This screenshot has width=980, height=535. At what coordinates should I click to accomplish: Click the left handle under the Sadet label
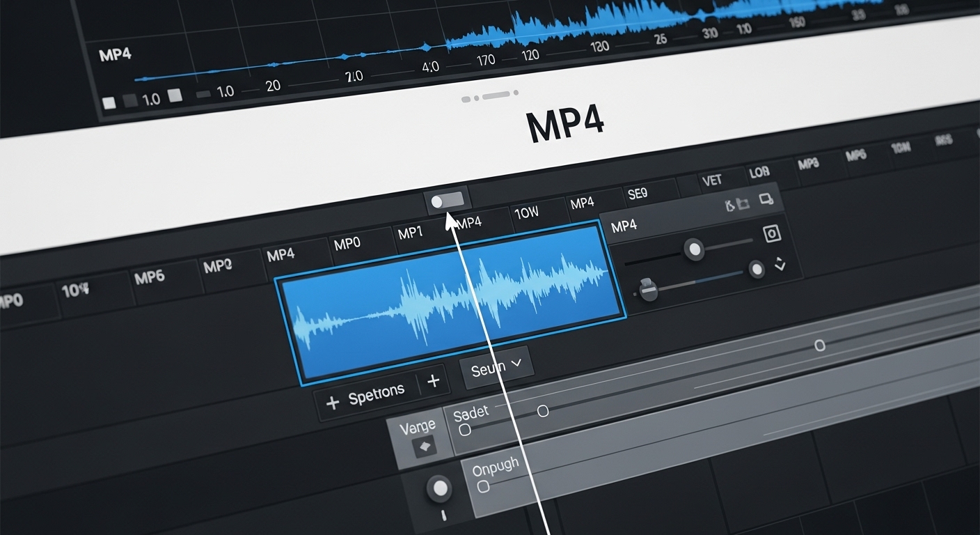coord(465,430)
